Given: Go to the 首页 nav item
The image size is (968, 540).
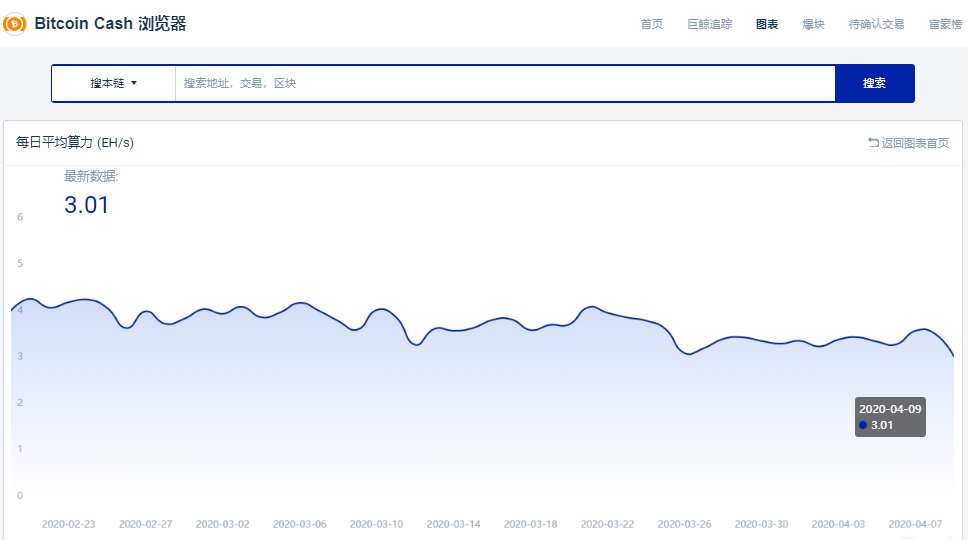Looking at the screenshot, I should tap(651, 24).
